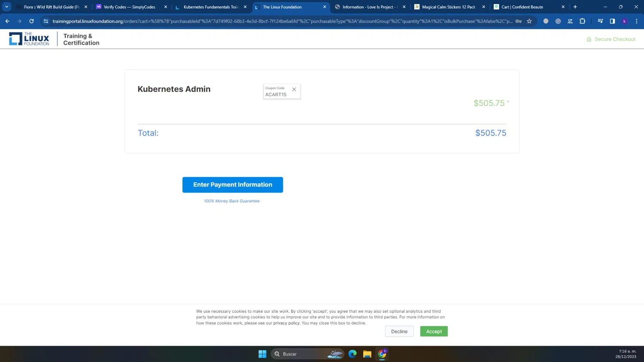The width and height of the screenshot is (644, 362).
Task: Click the Linux Foundation logo
Action: click(29, 39)
